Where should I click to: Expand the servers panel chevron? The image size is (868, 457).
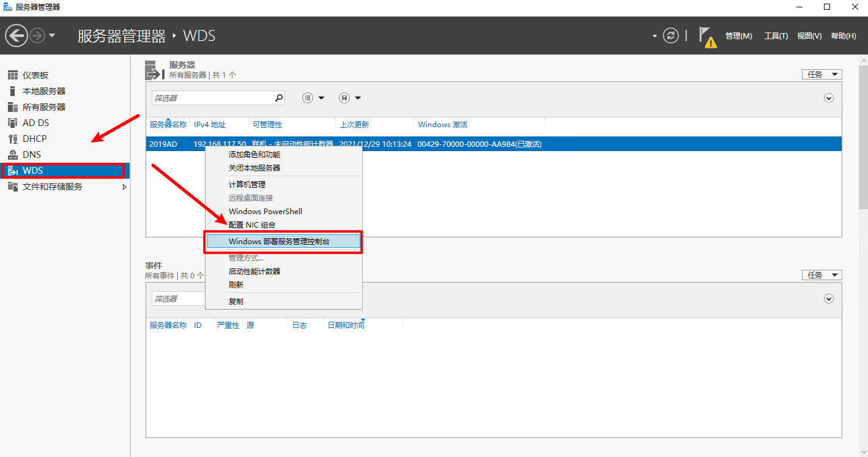pyautogui.click(x=829, y=98)
